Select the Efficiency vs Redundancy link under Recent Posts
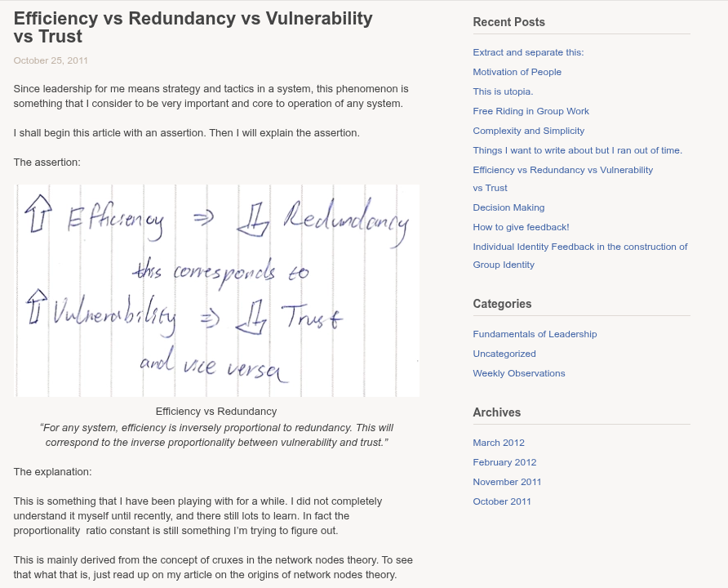The width and height of the screenshot is (728, 588). (x=562, y=170)
